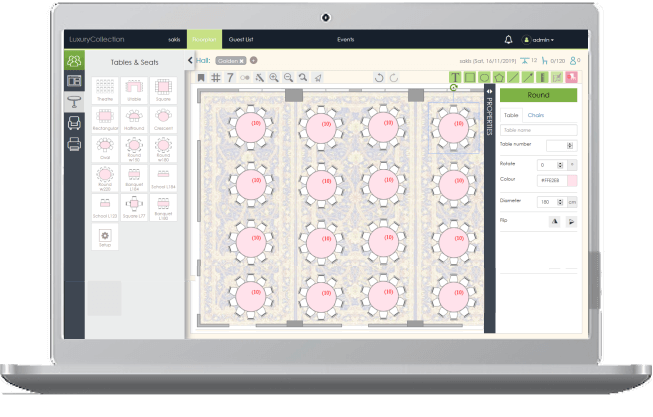
Task: Choose the Square L77 table template
Action: click(x=134, y=207)
